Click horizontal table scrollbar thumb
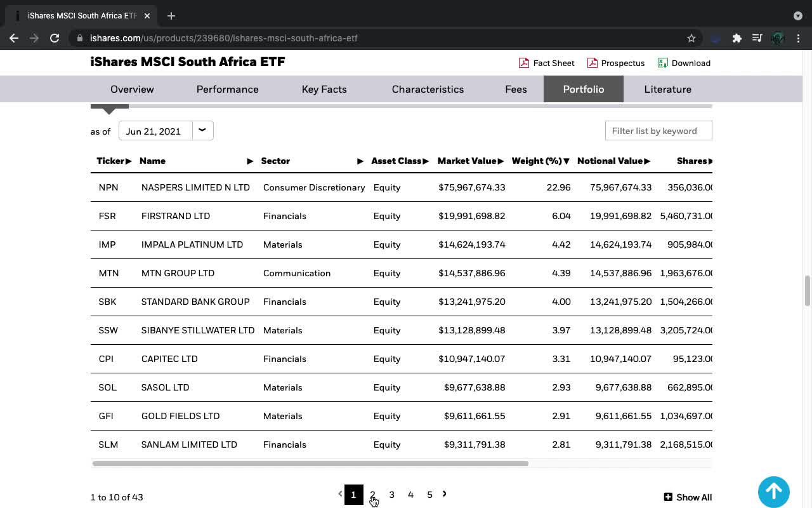Image resolution: width=812 pixels, height=508 pixels. coord(310,464)
